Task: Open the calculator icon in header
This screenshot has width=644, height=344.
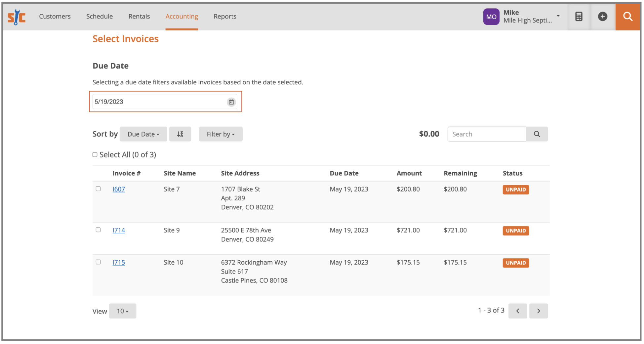Action: coord(579,17)
